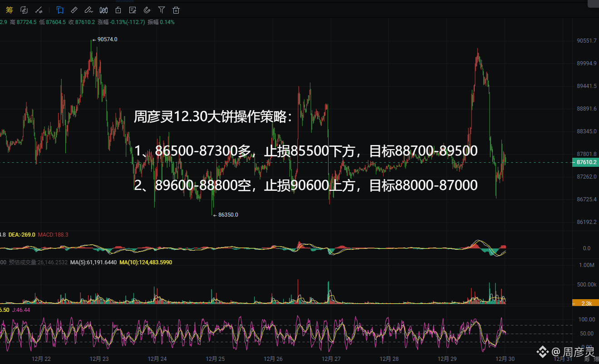Toggle the lock drawings icon
This screenshot has height=364, width=599.
tap(118, 10)
